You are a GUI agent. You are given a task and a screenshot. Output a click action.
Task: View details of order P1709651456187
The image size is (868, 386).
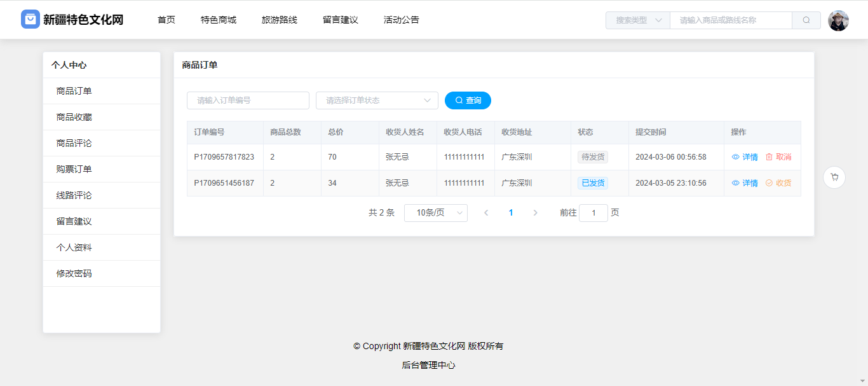[745, 183]
